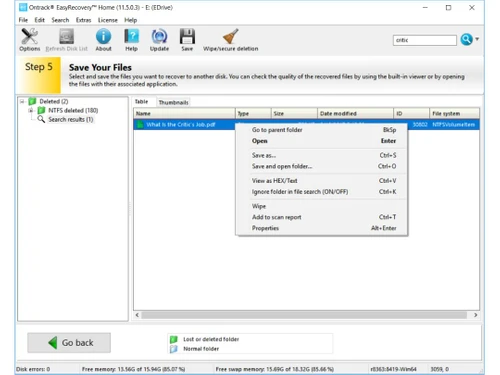Click the Save floppy disk icon

pyautogui.click(x=187, y=36)
